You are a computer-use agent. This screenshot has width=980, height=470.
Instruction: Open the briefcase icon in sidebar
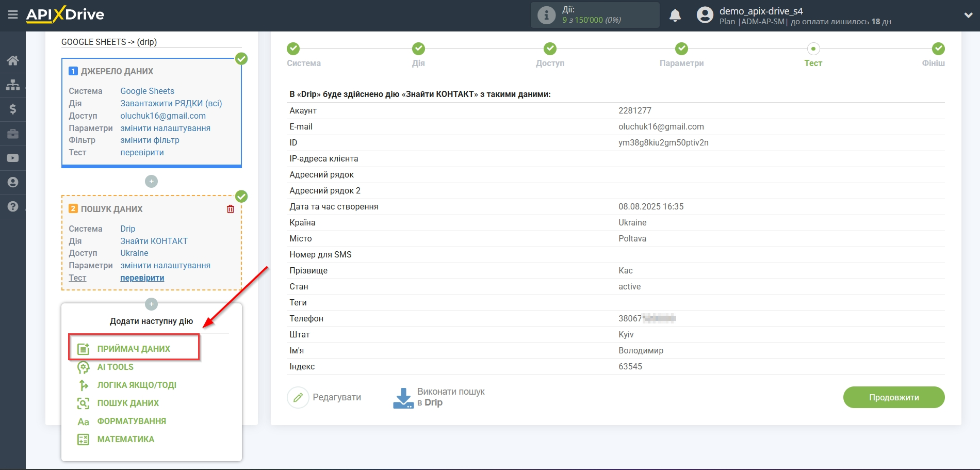click(13, 134)
